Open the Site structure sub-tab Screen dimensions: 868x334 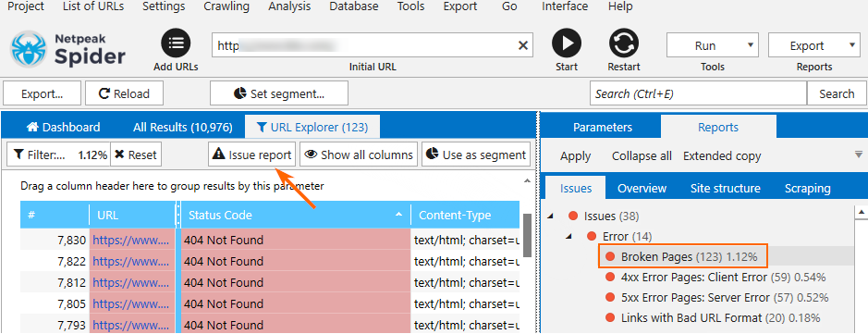click(725, 188)
